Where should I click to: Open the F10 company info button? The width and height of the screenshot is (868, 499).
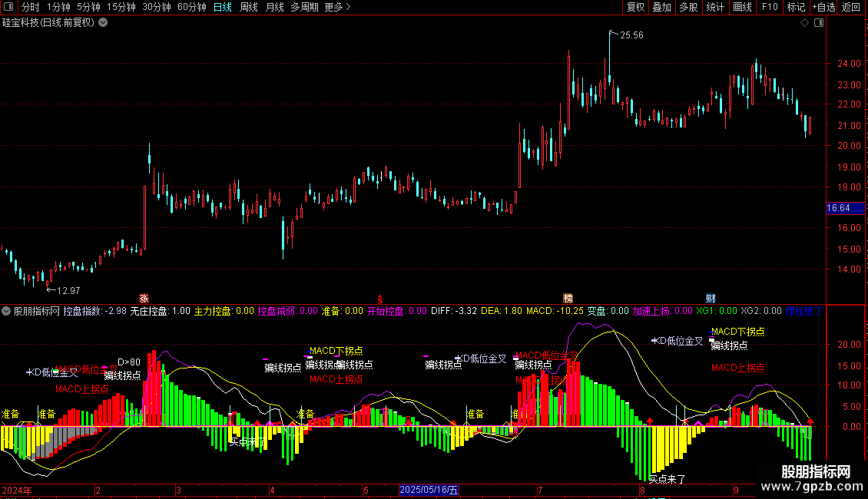(770, 7)
